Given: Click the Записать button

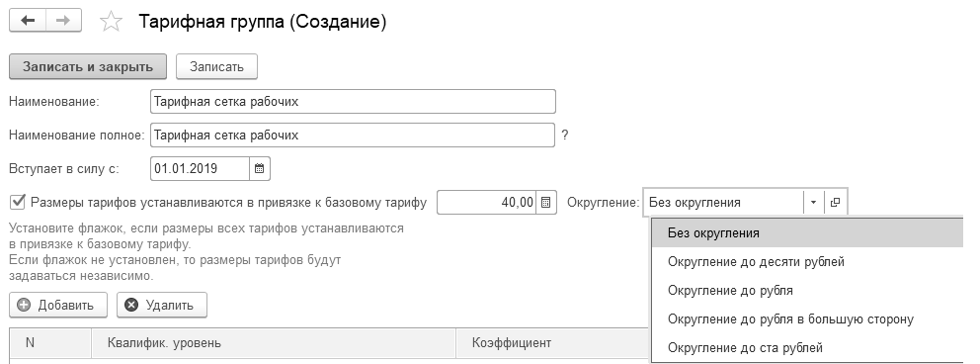Looking at the screenshot, I should pyautogui.click(x=217, y=67).
